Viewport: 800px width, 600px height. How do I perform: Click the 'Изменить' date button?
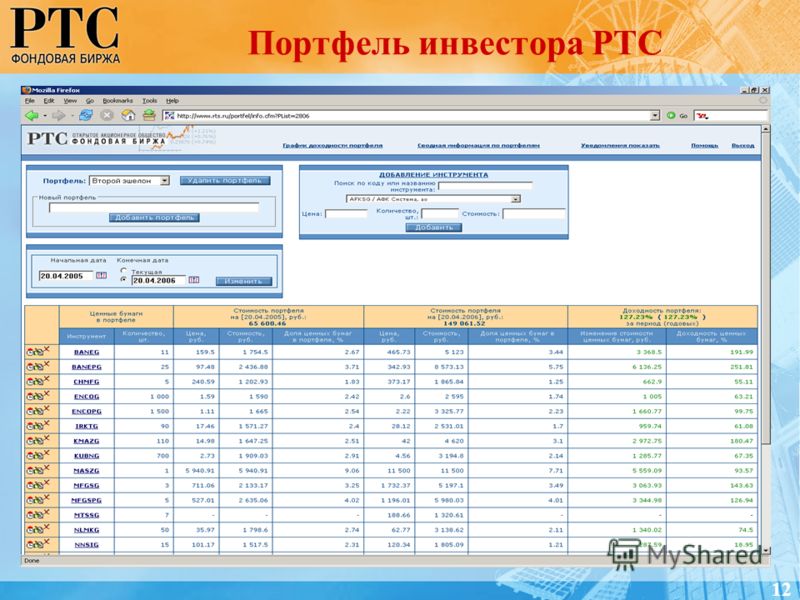coord(244,281)
